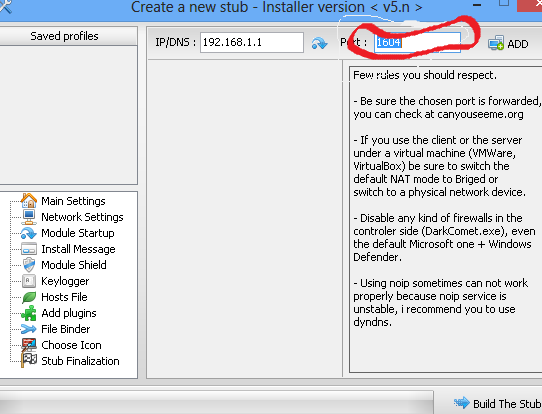
Task: Click the 'dyndns.' word in rules
Action: [373, 322]
